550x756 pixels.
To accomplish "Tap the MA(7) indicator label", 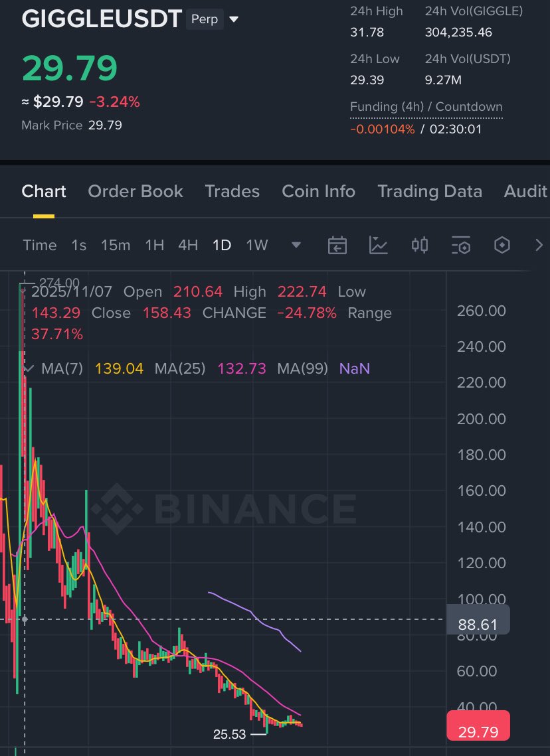I will 62,369.
